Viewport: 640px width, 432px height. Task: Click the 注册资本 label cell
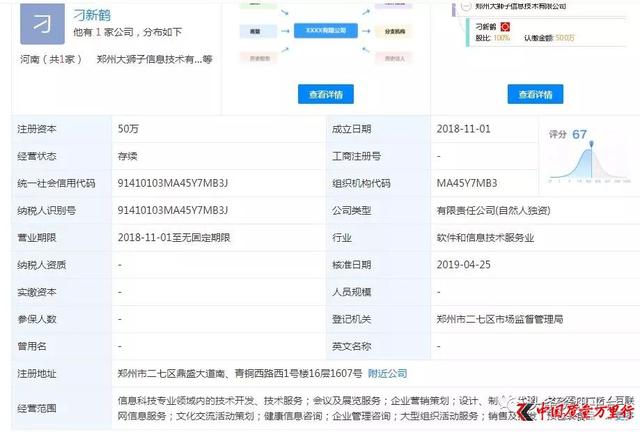[62, 129]
